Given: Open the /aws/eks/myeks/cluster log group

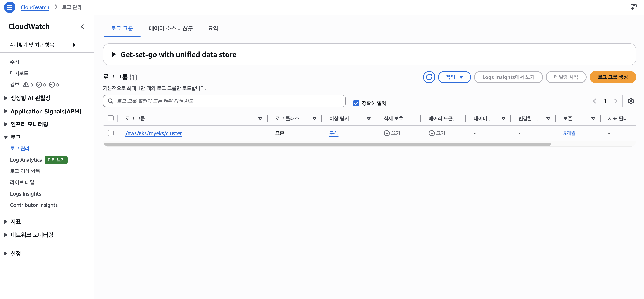Looking at the screenshot, I should click(154, 133).
